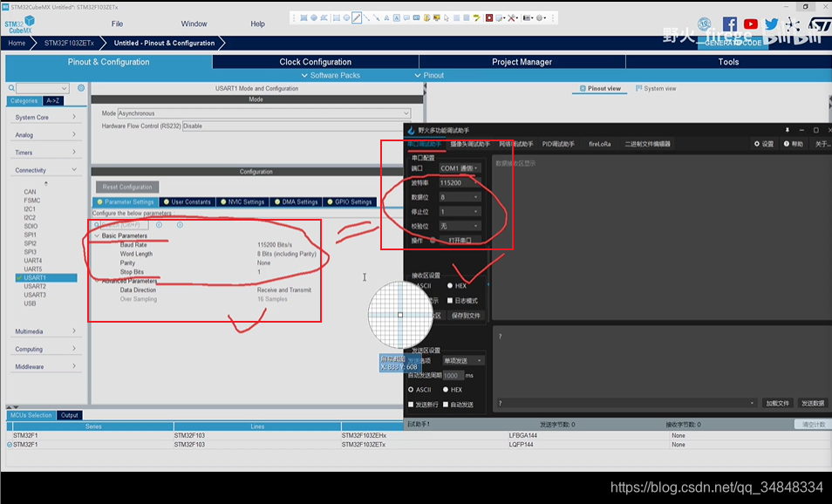
Task: Select the pencil tool in annotation toolbar
Action: tap(357, 18)
